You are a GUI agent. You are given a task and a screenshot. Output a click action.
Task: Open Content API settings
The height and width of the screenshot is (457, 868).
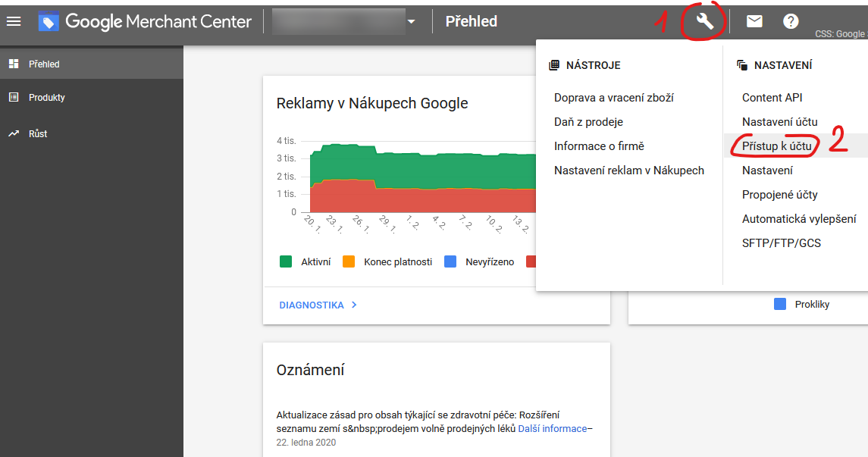pyautogui.click(x=772, y=97)
